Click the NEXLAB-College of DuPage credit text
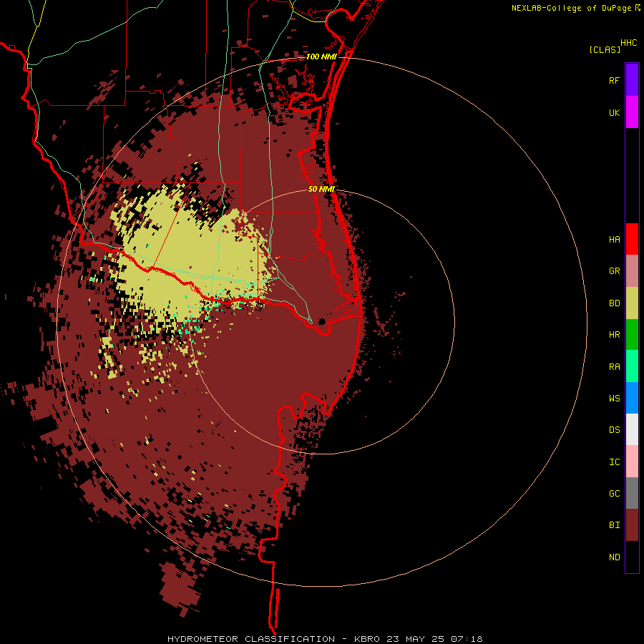 point(571,8)
